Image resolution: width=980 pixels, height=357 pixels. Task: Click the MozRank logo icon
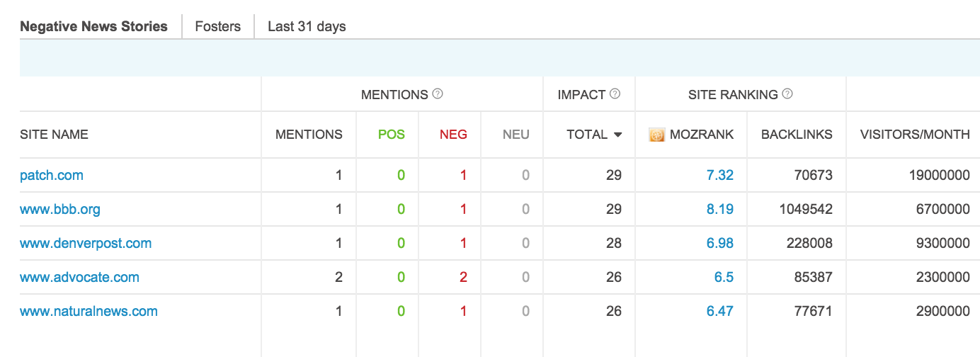click(x=656, y=135)
